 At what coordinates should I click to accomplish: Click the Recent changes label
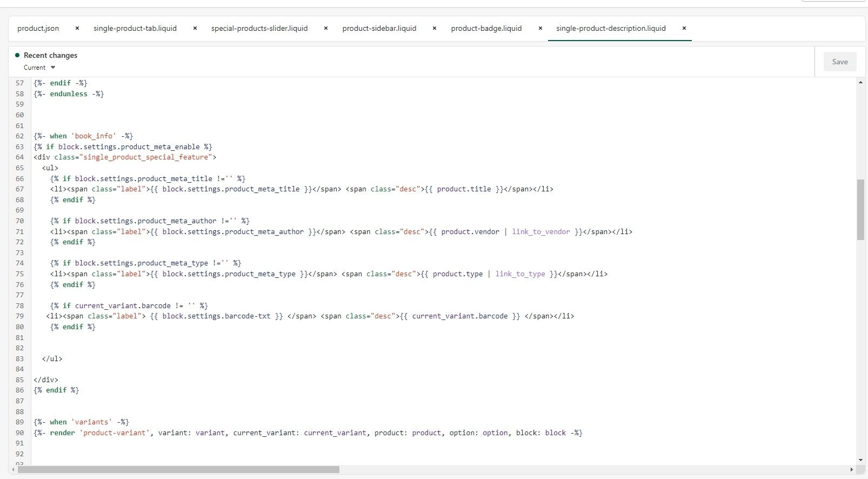click(x=50, y=55)
